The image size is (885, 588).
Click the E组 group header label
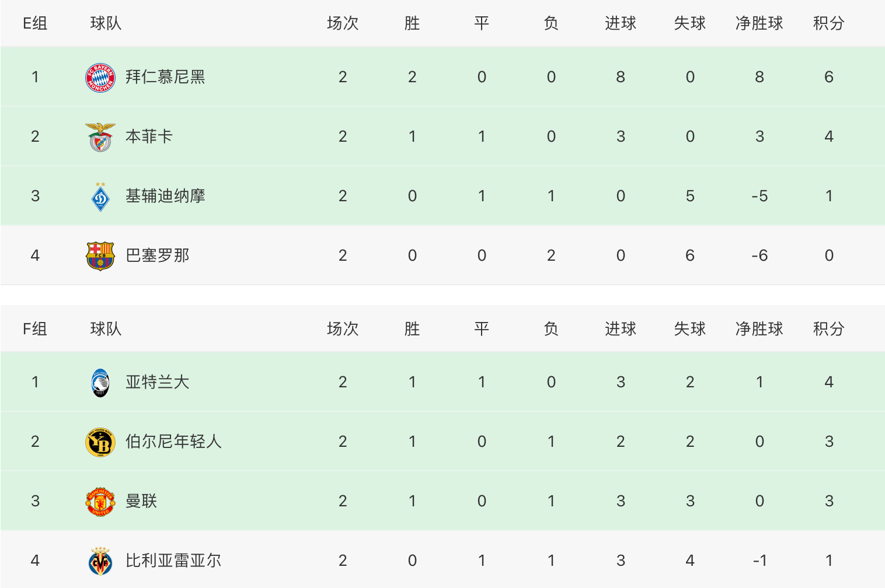(35, 23)
